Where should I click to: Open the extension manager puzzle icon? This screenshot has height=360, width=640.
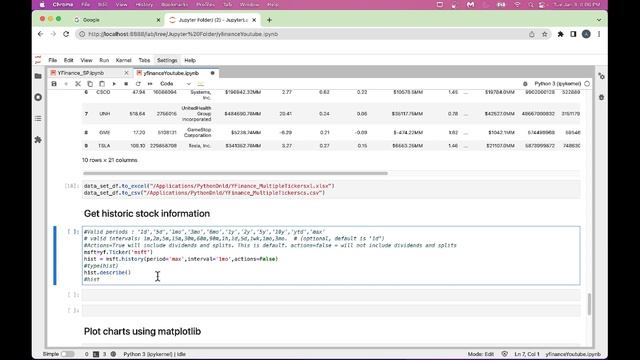(x=38, y=140)
